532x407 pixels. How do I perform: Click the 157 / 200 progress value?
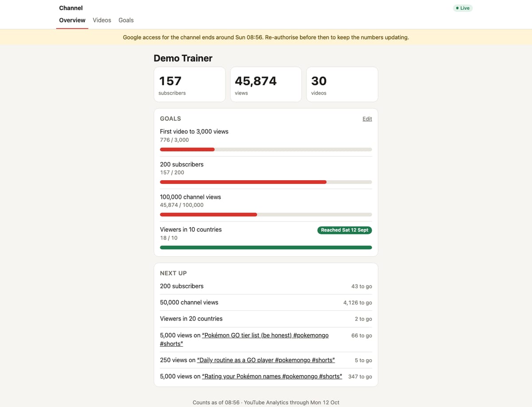172,173
